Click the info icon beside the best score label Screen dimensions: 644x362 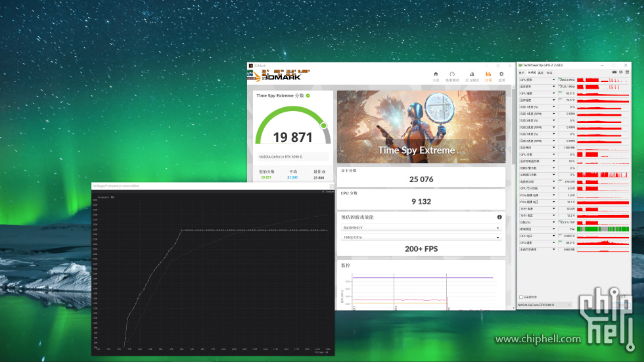pyautogui.click(x=323, y=172)
